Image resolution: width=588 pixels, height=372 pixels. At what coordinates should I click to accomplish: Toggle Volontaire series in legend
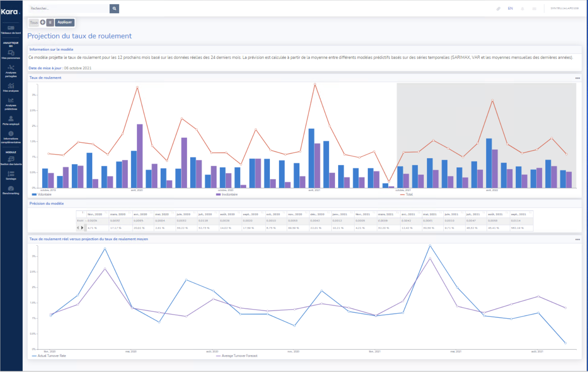click(x=42, y=194)
